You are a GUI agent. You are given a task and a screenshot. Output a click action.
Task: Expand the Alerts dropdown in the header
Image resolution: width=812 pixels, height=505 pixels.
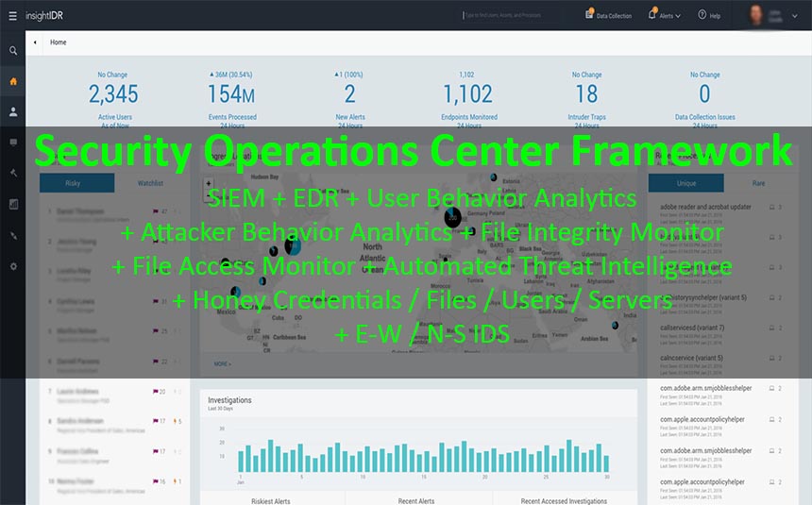(x=665, y=15)
